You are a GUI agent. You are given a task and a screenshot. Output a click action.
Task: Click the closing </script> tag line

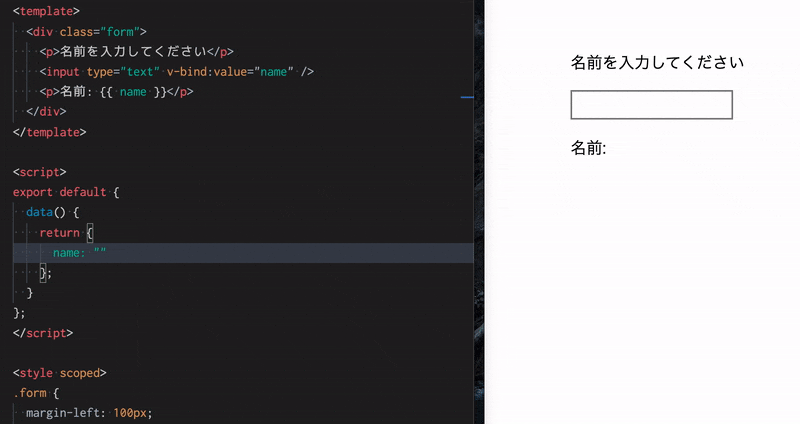(43, 333)
